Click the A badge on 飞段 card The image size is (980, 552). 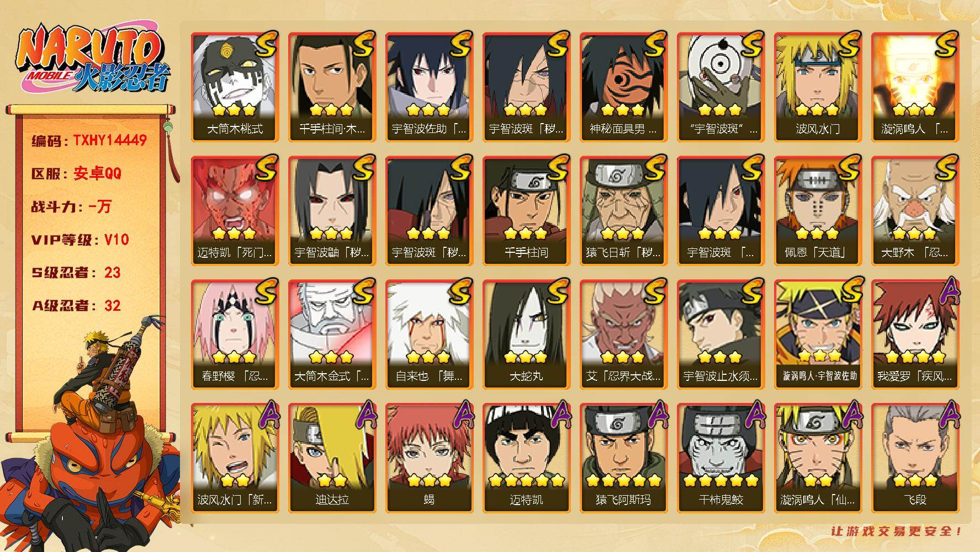click(949, 416)
